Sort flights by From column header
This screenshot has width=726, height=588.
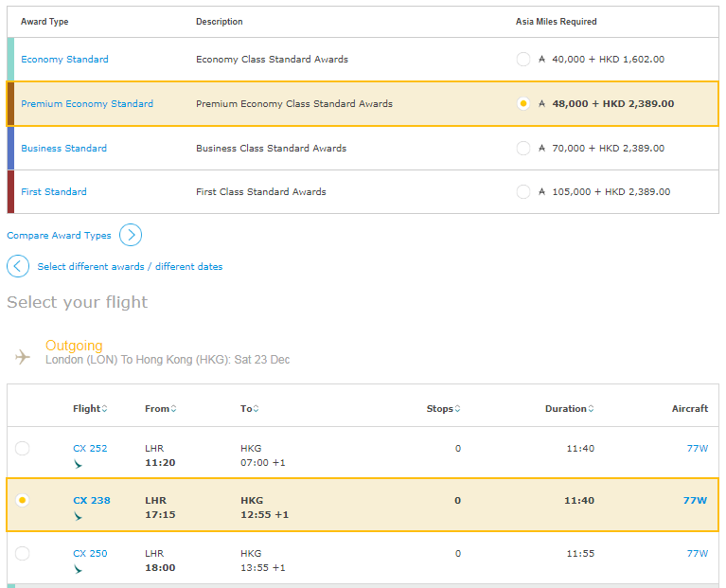[160, 409]
